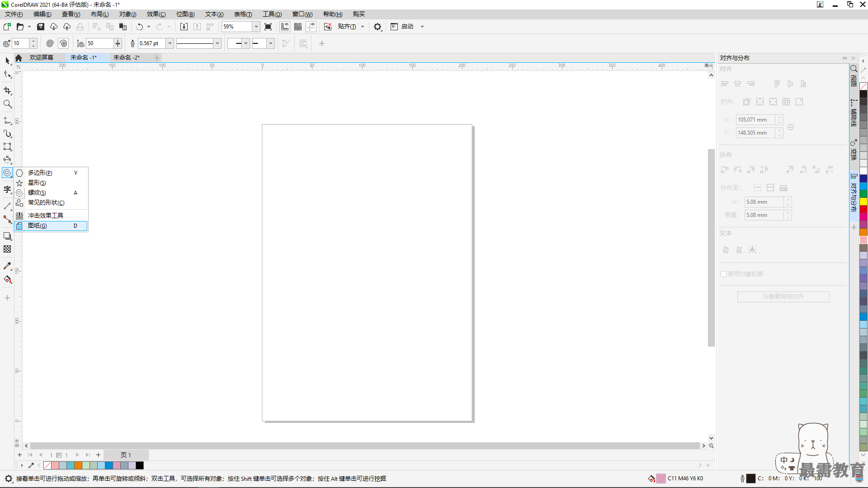868x488 pixels.
Task: Open the 购买 menu link
Action: 359,14
